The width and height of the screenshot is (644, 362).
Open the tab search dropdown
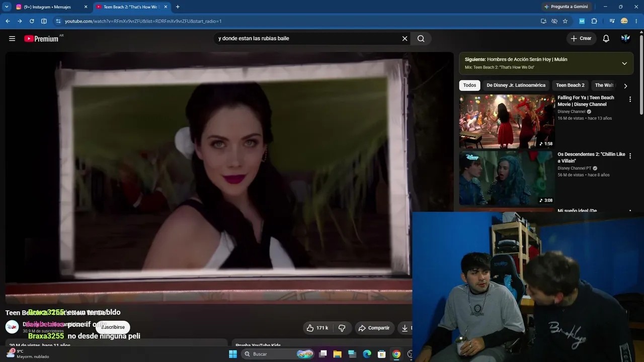tap(7, 7)
